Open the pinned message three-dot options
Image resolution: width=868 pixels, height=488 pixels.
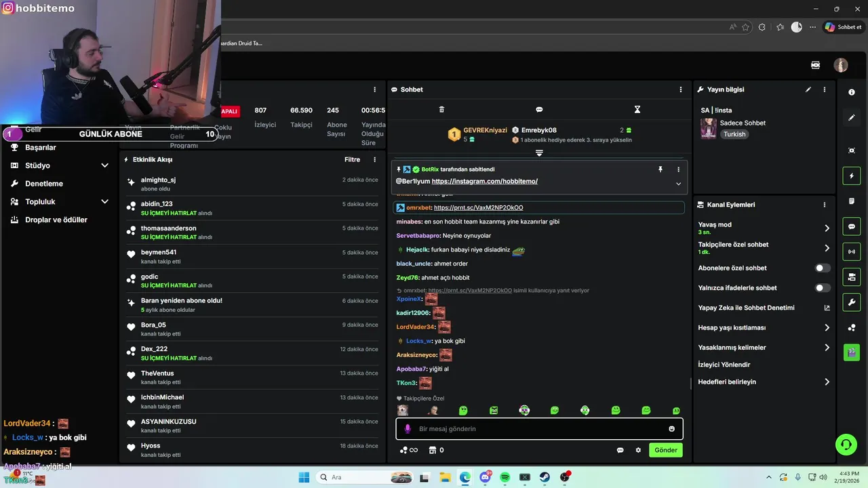(678, 169)
